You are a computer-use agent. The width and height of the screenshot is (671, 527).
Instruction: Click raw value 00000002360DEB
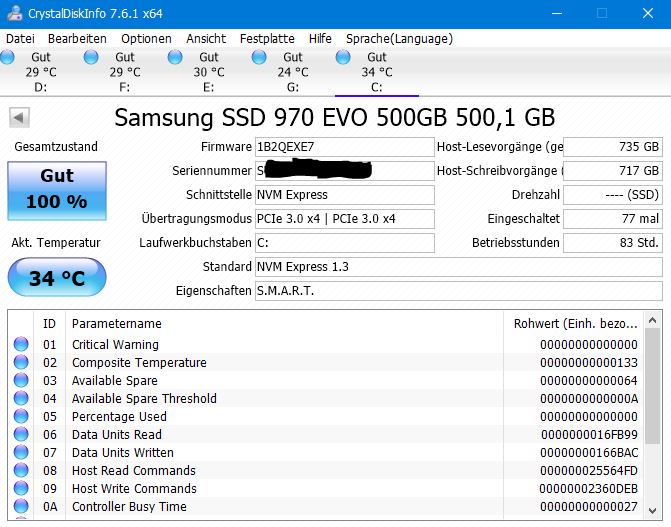(589, 488)
